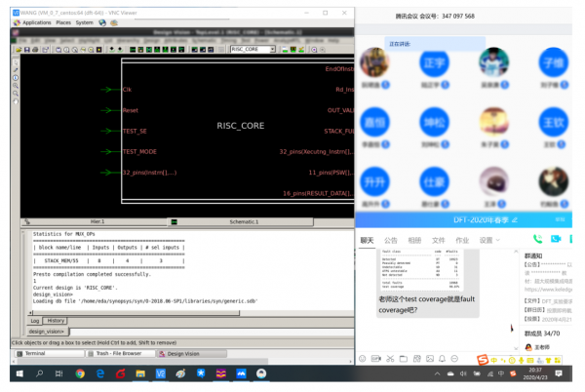The image size is (585, 392).
Task: Switch to Design Vision in bottom panel
Action: [x=192, y=353]
